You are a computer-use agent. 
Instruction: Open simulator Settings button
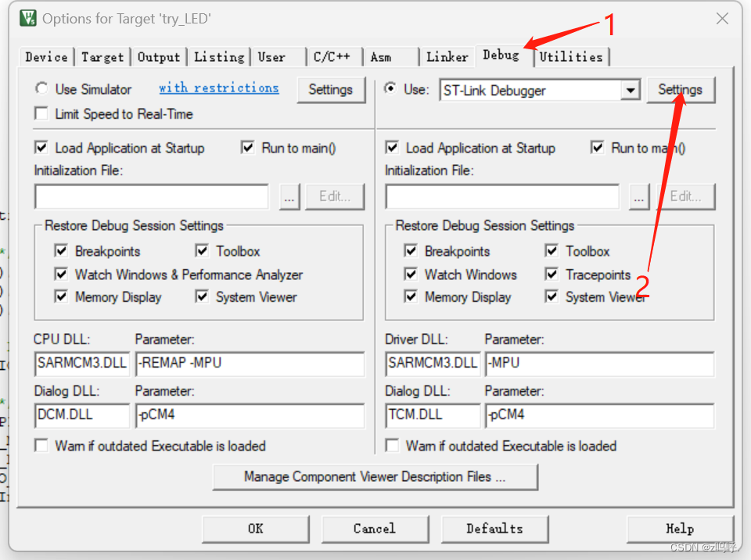[x=330, y=90]
